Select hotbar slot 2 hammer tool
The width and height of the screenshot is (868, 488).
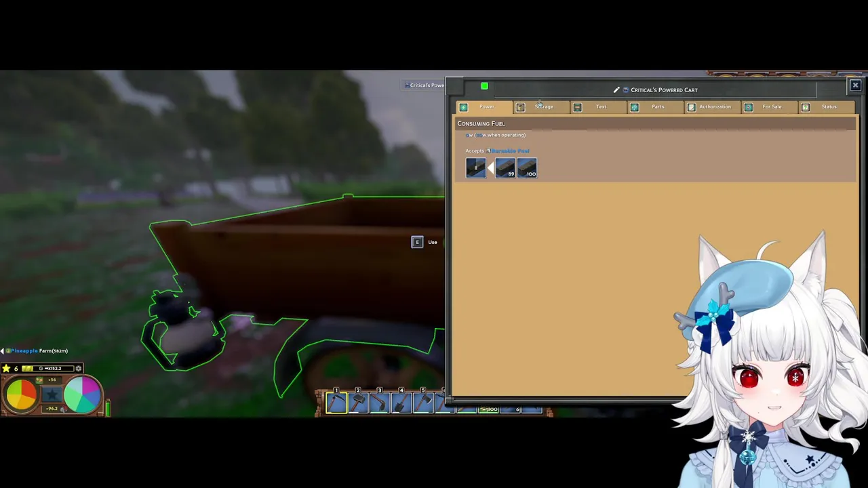[x=358, y=403]
